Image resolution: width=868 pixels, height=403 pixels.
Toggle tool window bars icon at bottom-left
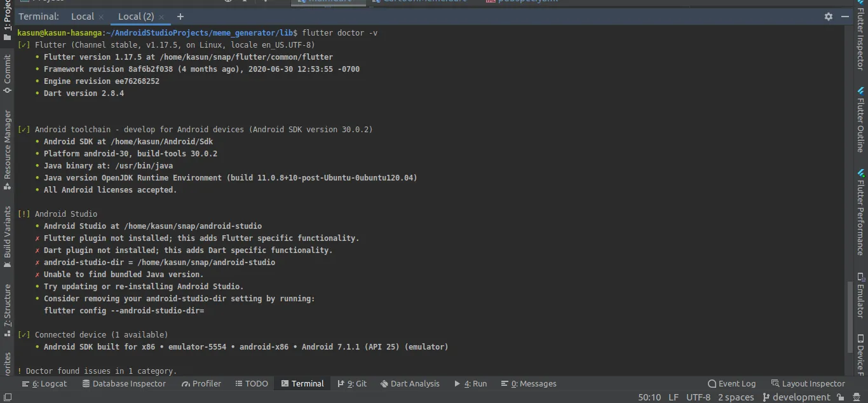(x=7, y=397)
